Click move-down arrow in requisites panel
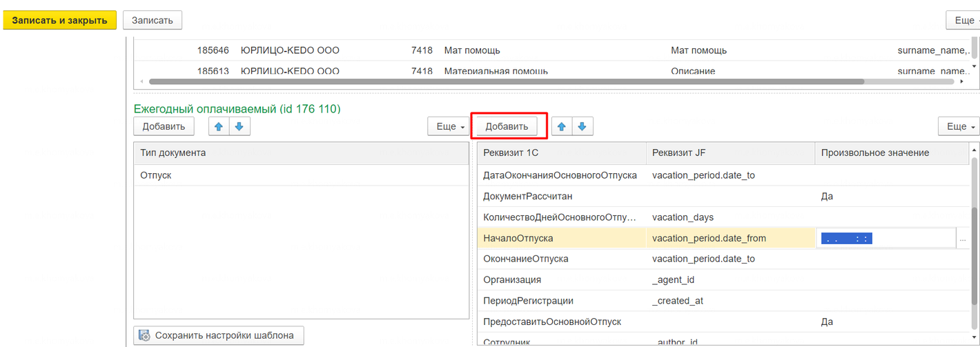 [x=582, y=126]
